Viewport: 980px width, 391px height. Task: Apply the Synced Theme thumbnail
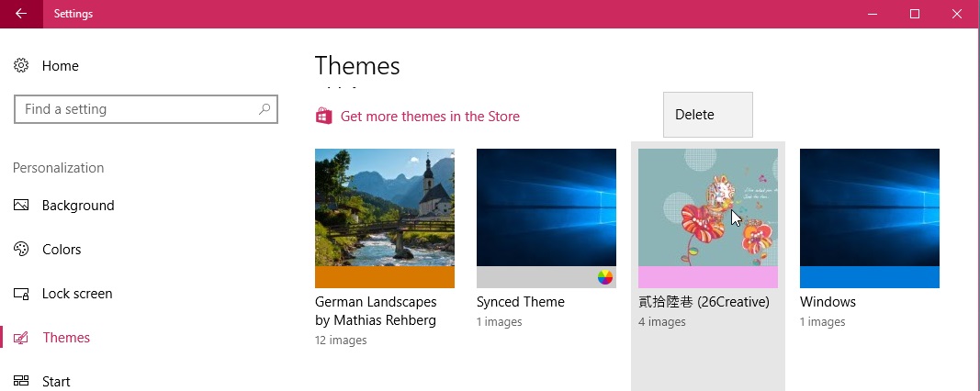[546, 207]
